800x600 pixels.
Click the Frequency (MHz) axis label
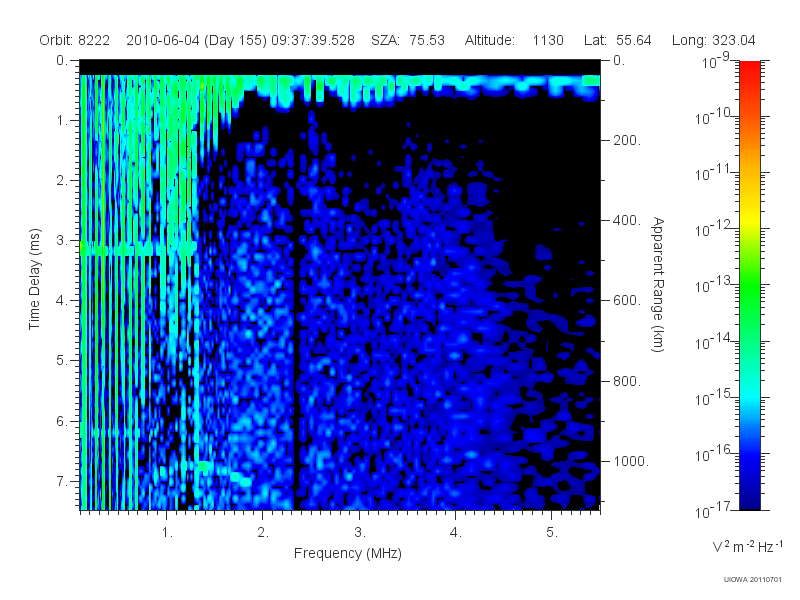coord(347,553)
